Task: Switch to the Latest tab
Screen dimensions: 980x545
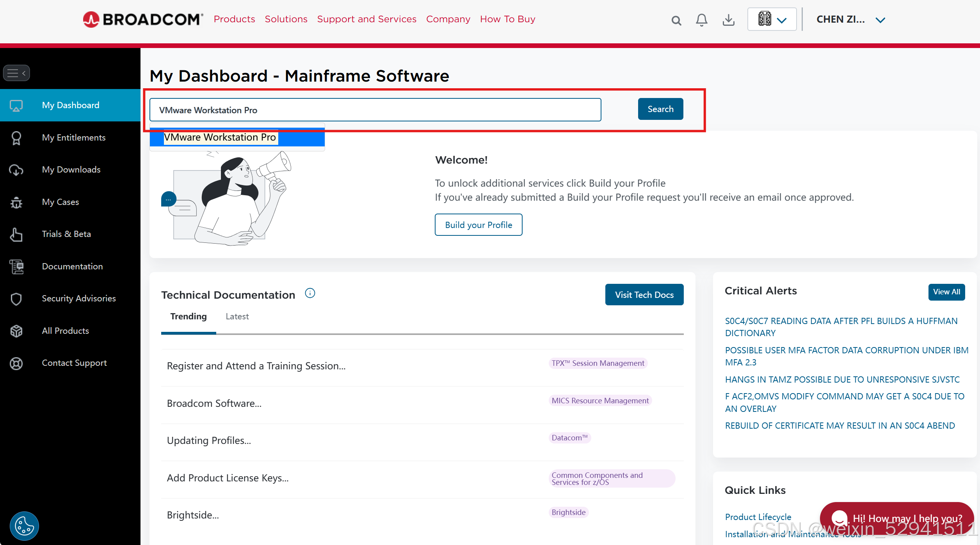Action: click(x=237, y=317)
